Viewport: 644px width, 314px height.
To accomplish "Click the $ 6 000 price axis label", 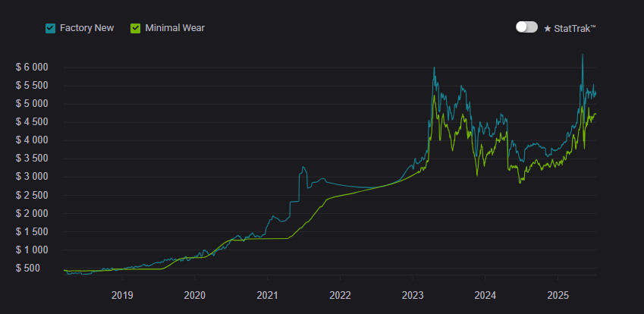I will [32, 68].
